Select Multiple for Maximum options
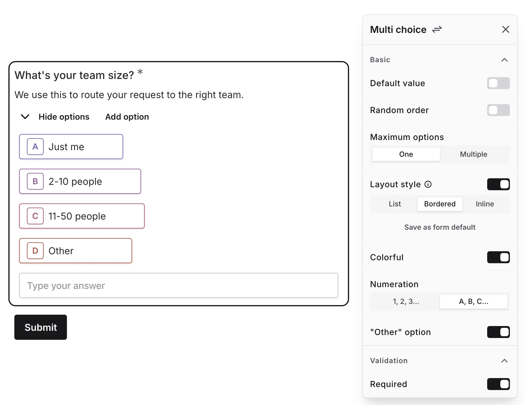This screenshot has width=532, height=405. click(474, 154)
